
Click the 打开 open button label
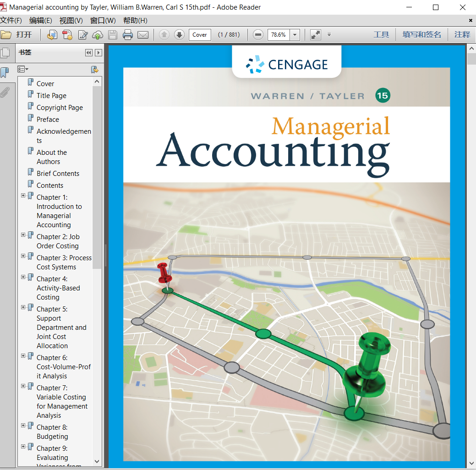[x=24, y=35]
